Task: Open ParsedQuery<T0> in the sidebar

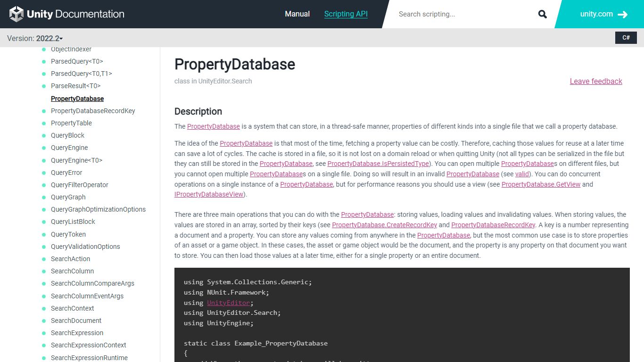Action: click(x=77, y=61)
